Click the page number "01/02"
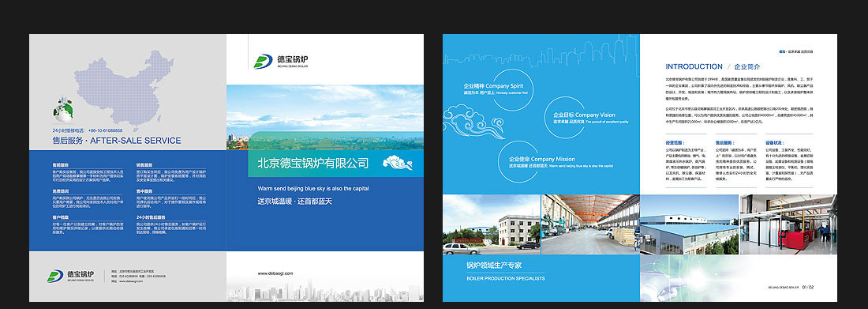The image size is (868, 309). tap(808, 287)
